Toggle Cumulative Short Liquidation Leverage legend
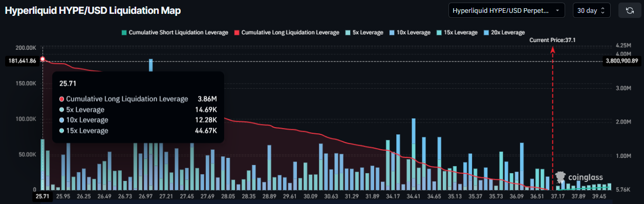Viewport: 644px width, 204px height. click(175, 32)
